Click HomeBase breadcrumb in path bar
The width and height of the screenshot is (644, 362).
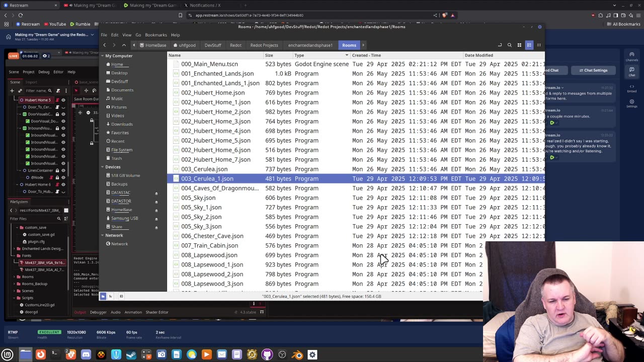click(x=153, y=45)
